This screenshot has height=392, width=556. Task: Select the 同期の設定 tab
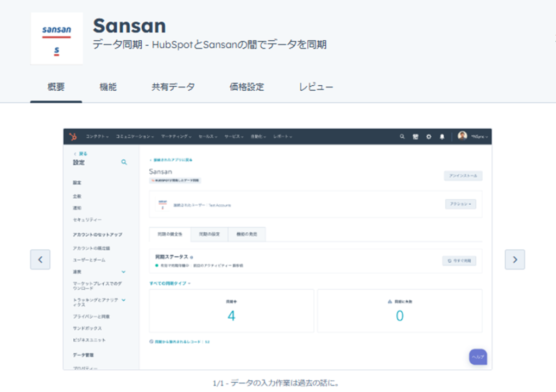(x=209, y=234)
